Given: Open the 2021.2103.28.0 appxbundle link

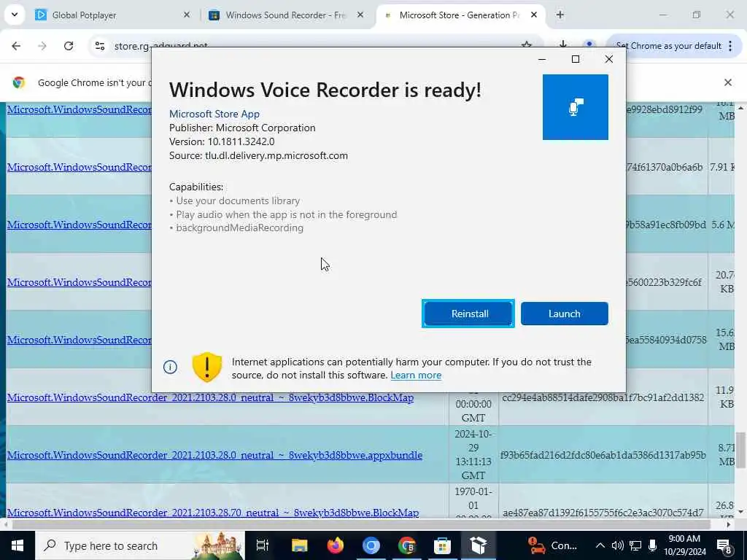Looking at the screenshot, I should (214, 455).
